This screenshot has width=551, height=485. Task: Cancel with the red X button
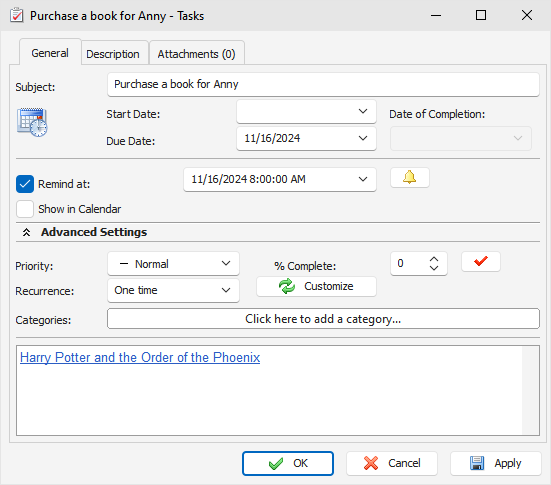coord(392,463)
